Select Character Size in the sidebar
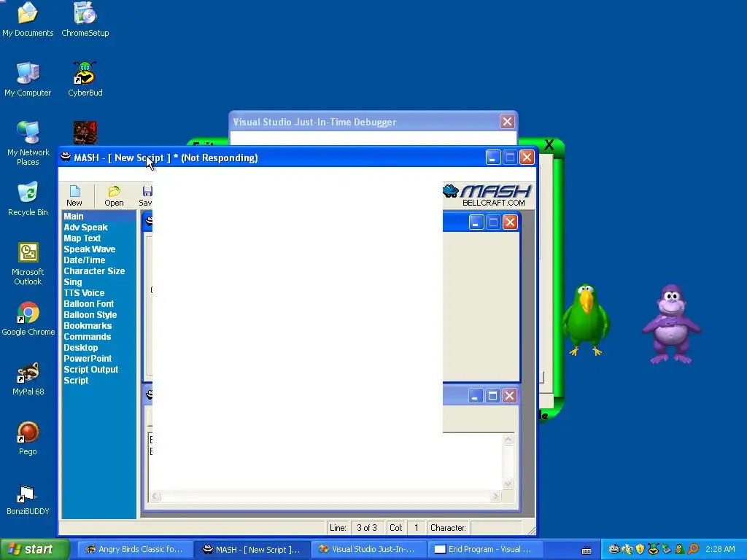This screenshot has width=747, height=560. point(94,271)
